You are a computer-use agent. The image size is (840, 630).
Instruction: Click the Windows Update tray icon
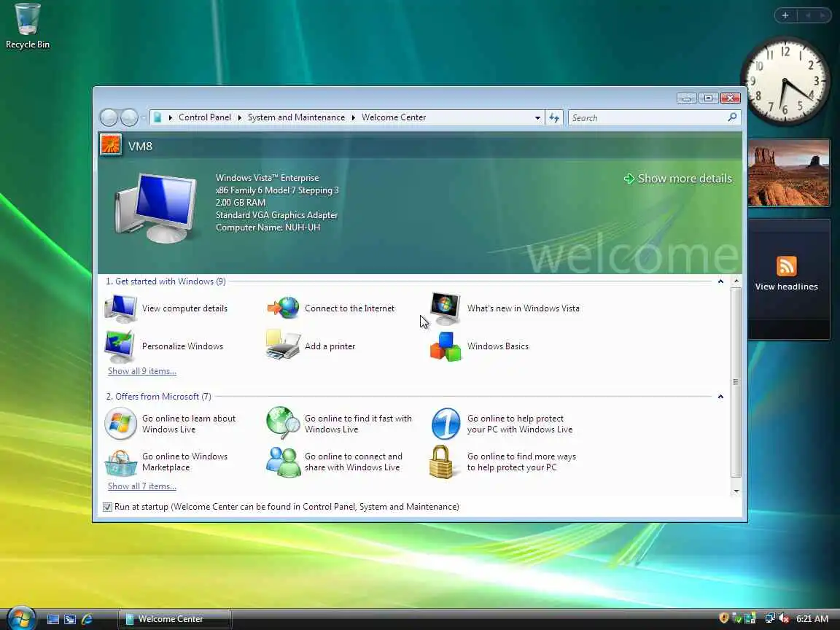(750, 618)
